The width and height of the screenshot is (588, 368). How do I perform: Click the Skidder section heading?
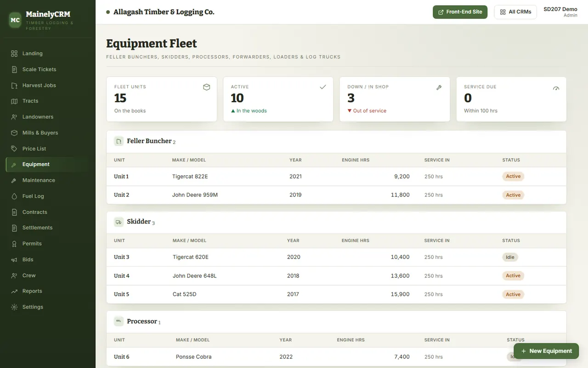click(139, 222)
